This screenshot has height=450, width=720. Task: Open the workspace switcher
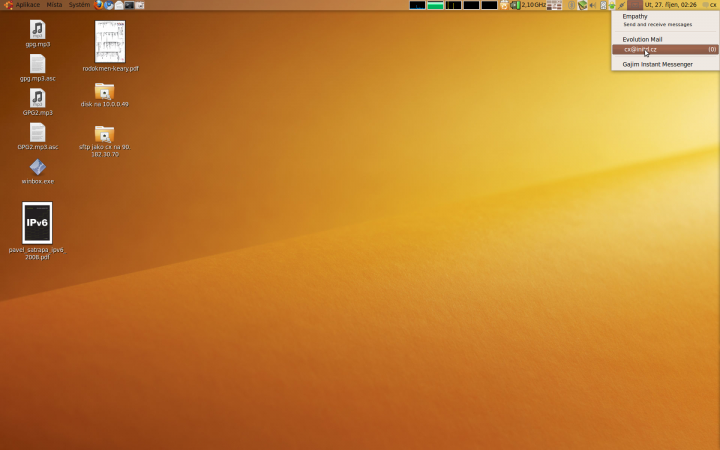click(x=555, y=5)
